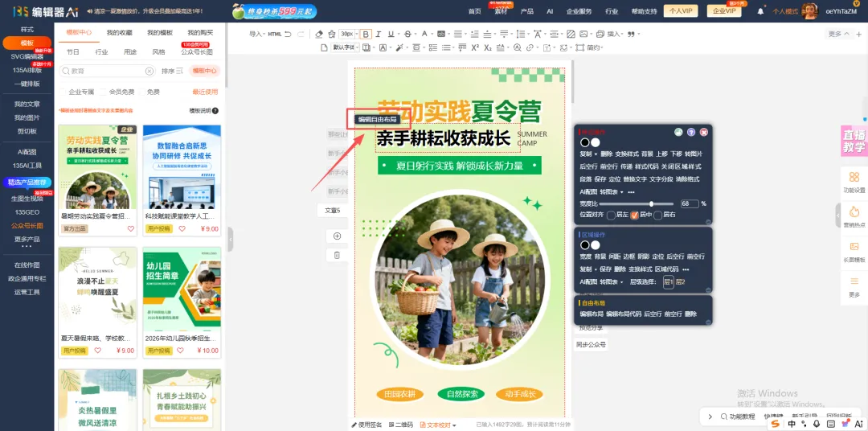Open SVG编辑器 in the left sidebar
This screenshot has height=431, width=868.
pyautogui.click(x=27, y=56)
